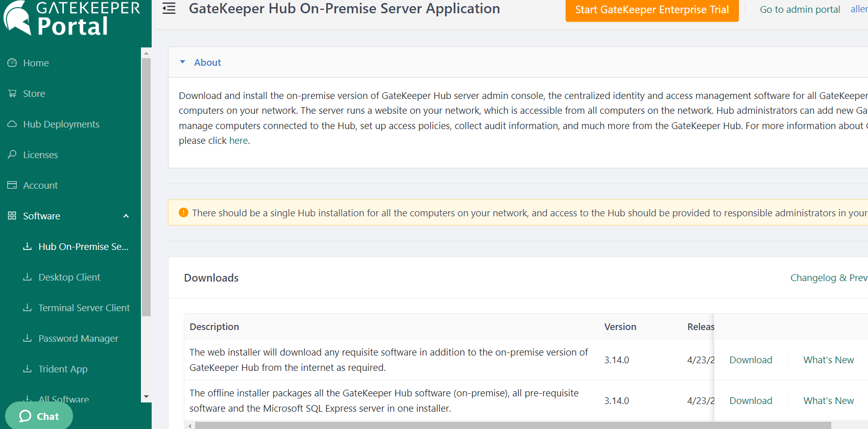This screenshot has height=429, width=868.
Task: Click the 'here' link in About text
Action: point(238,141)
